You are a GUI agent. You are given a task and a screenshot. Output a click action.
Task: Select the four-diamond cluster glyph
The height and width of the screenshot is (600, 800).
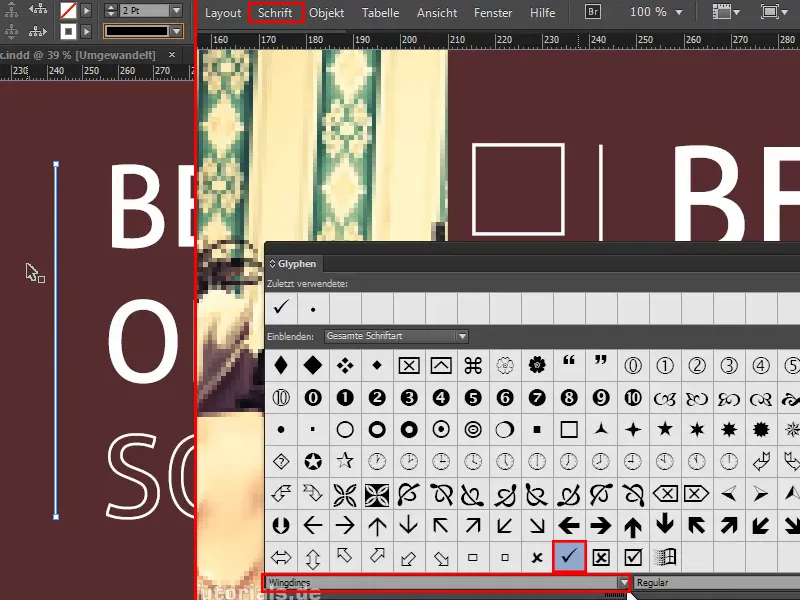point(345,365)
